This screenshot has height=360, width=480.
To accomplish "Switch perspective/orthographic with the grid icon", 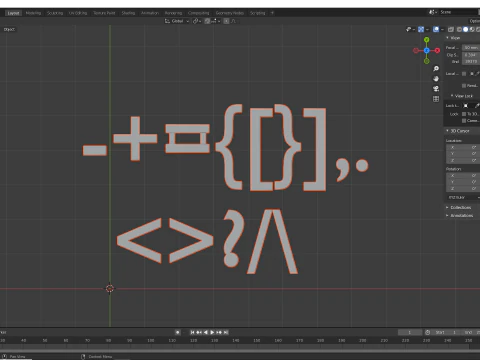I will (436, 99).
